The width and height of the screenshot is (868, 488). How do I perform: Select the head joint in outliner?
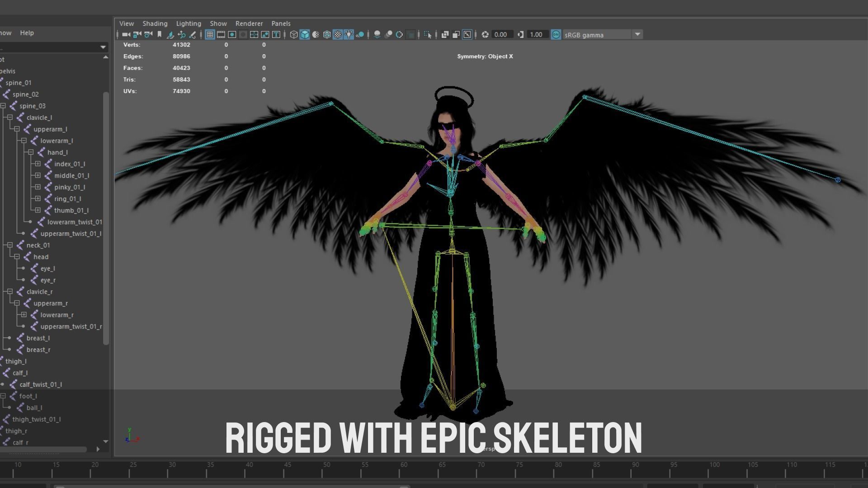[41, 257]
